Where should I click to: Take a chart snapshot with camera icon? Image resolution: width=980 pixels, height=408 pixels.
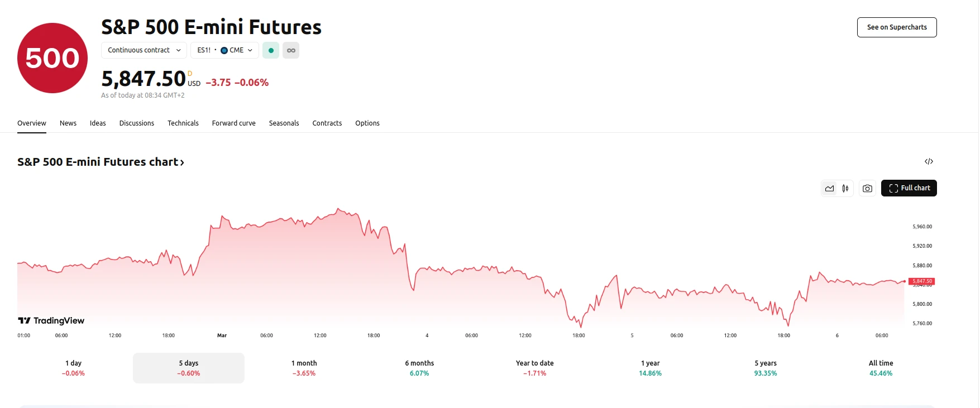[x=867, y=189]
